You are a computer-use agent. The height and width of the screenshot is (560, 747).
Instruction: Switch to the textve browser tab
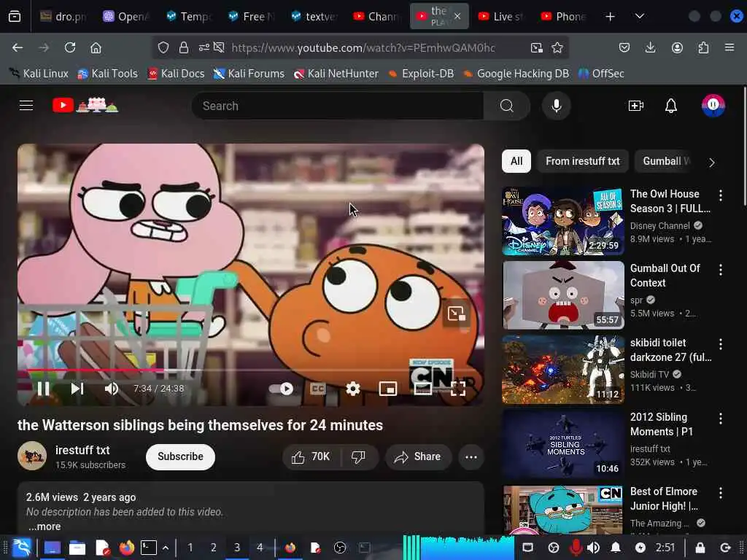314,17
